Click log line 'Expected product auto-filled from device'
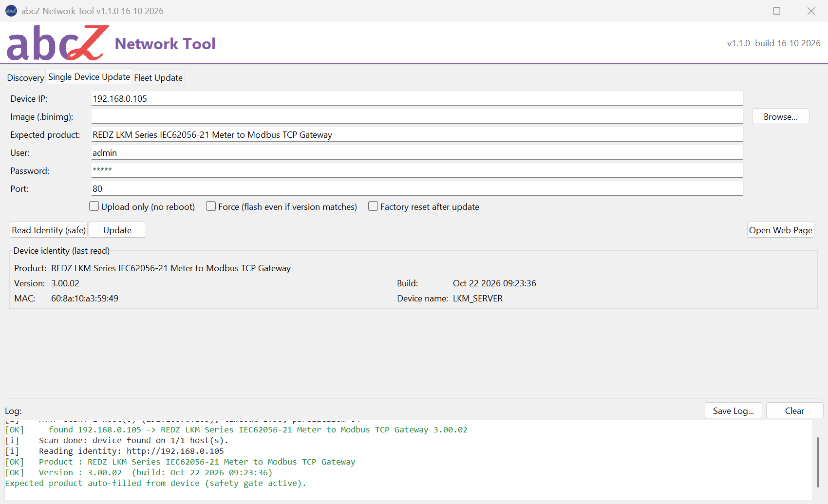The image size is (828, 504). [x=156, y=483]
